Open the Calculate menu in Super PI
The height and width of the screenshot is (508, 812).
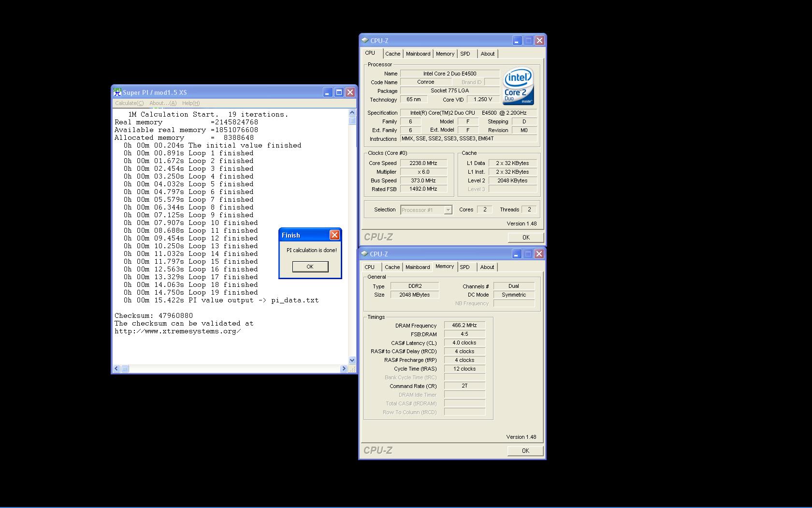tap(129, 103)
